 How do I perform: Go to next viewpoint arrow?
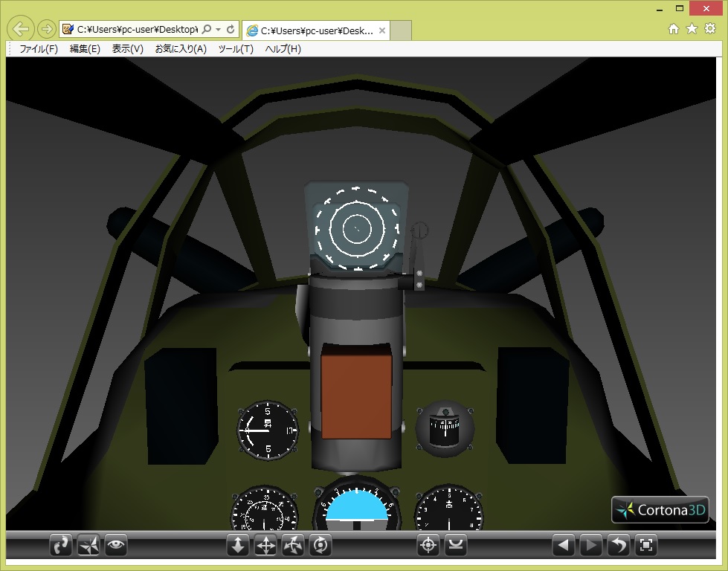coord(591,546)
